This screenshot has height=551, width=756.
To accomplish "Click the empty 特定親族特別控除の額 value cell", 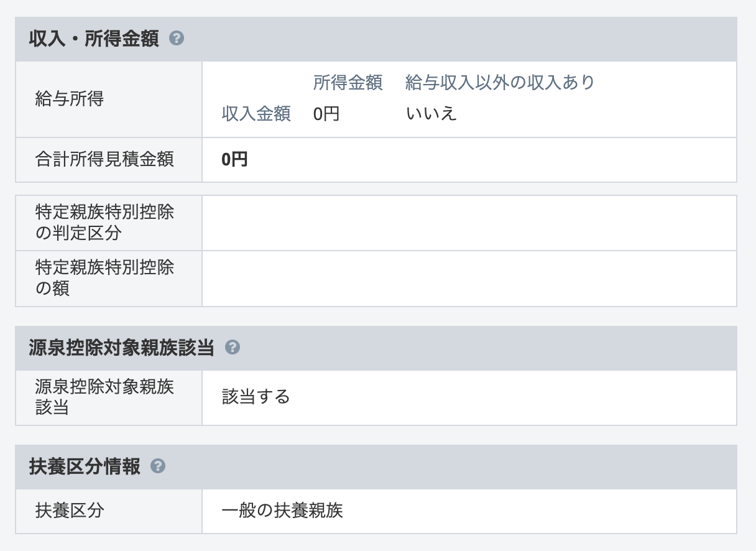I will [x=469, y=278].
